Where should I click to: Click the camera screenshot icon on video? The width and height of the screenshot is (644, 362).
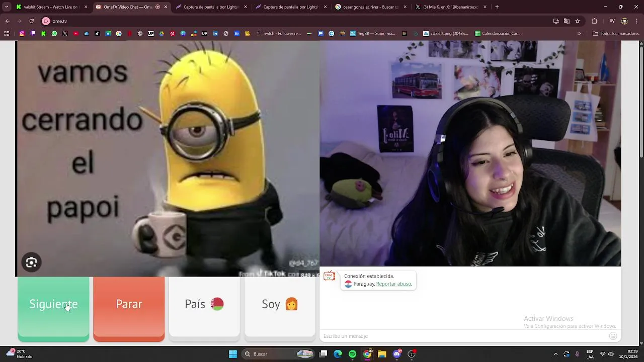pos(31,262)
